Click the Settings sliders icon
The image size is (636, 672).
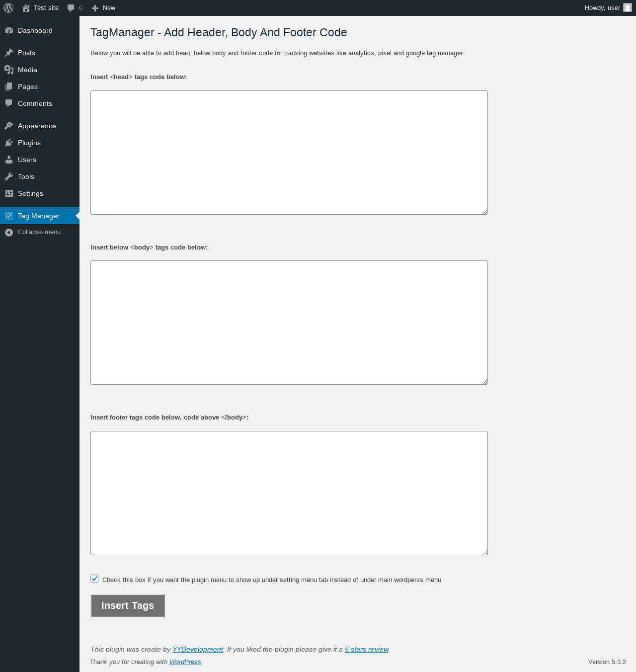(x=9, y=193)
